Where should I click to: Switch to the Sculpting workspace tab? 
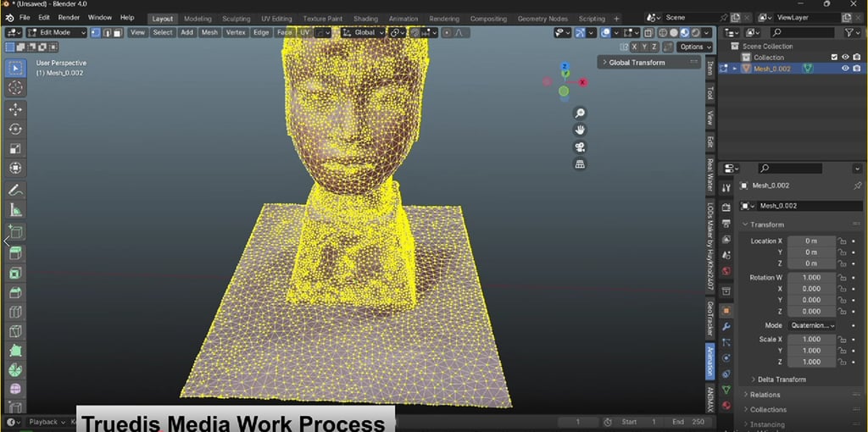236,19
